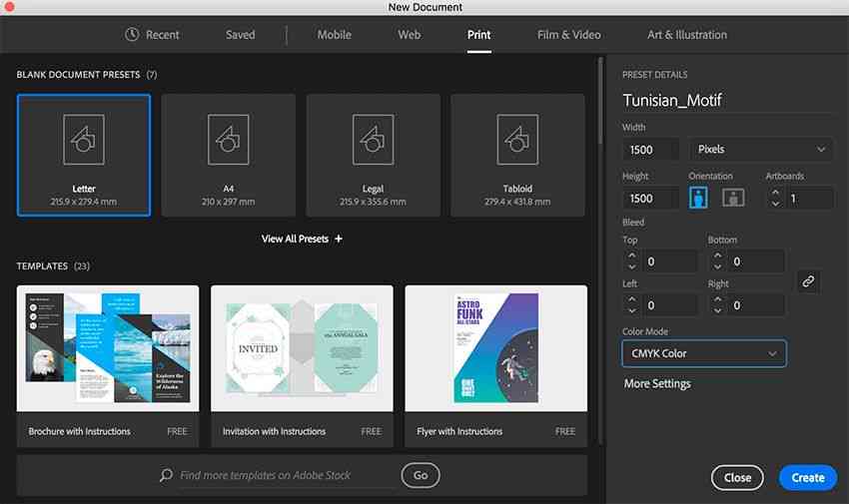Screen dimensions: 849x504
Task: Click the Artboards number field
Action: pos(809,199)
